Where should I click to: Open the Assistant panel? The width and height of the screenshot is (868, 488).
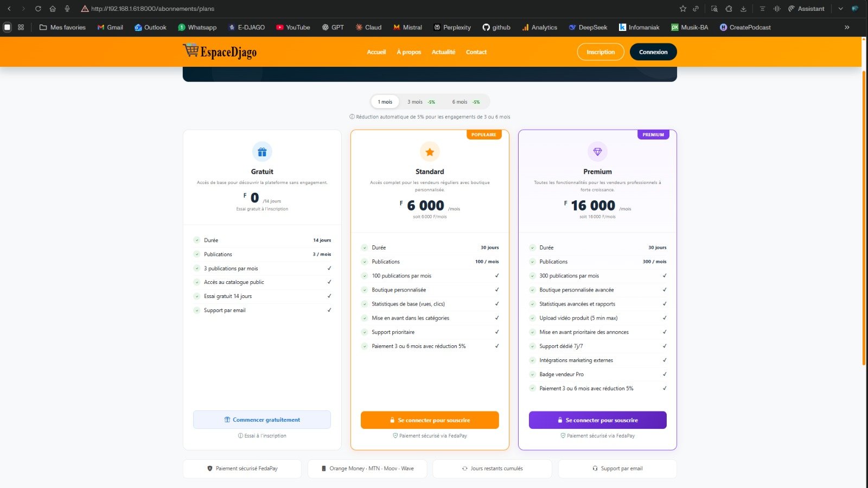(806, 9)
